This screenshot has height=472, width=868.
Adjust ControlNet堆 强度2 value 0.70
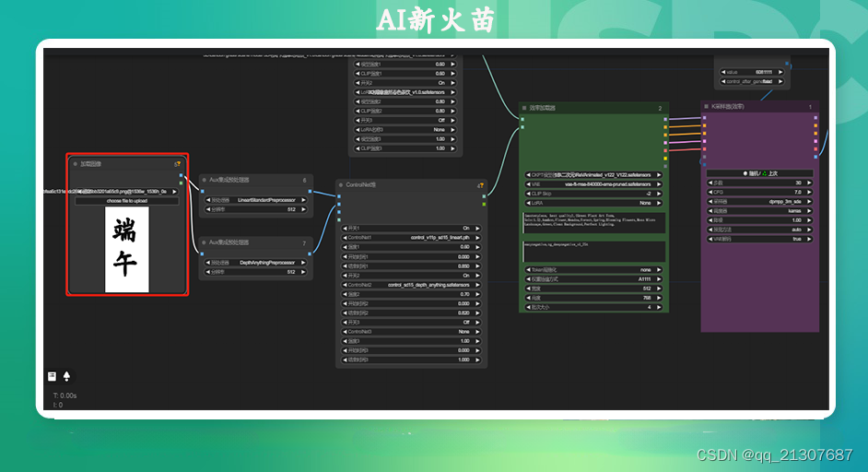coord(411,294)
